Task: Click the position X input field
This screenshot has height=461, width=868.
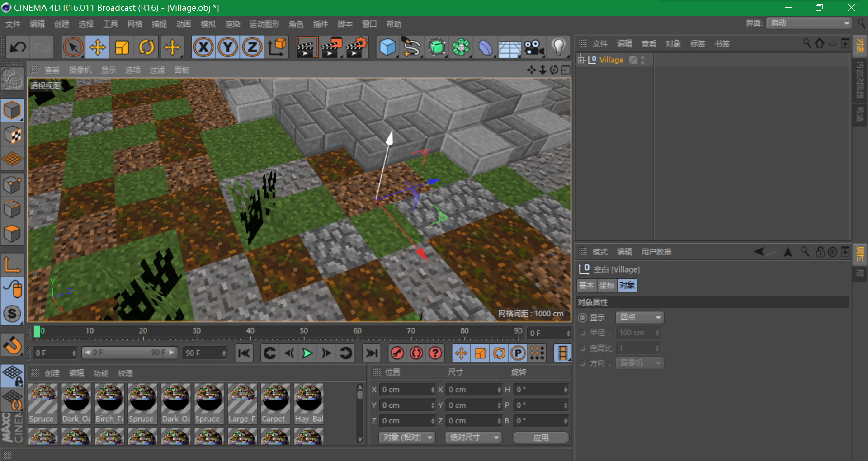Action: coord(407,390)
